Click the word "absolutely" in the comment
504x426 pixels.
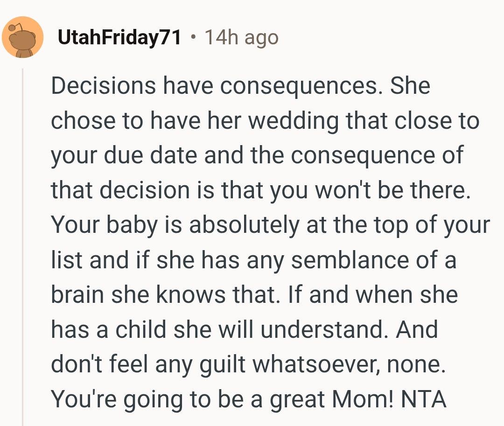[244, 225]
